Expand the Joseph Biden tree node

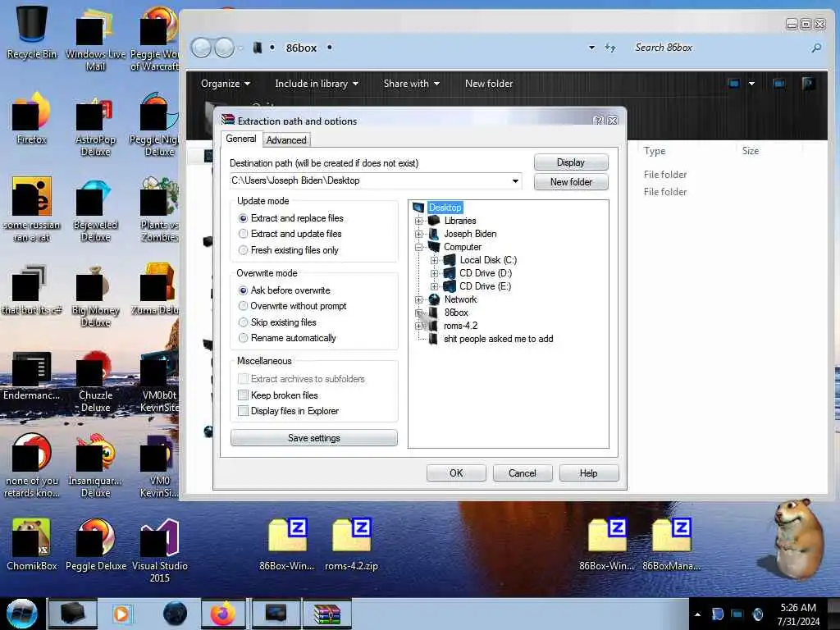click(419, 234)
